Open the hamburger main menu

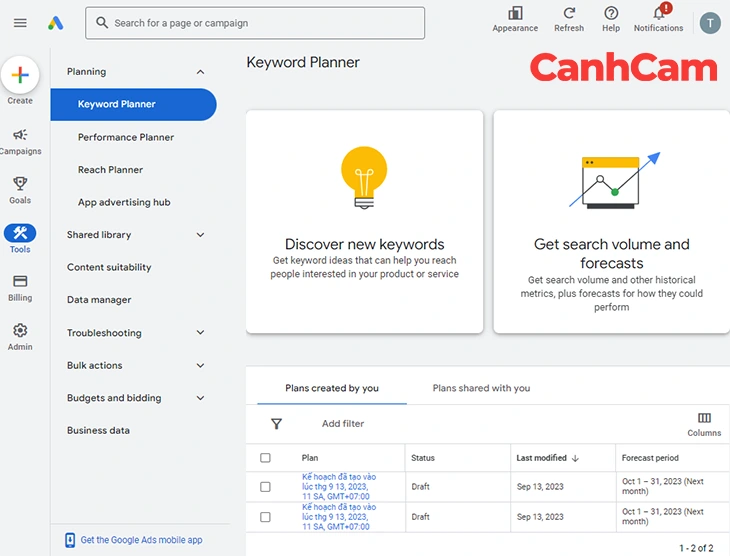20,23
